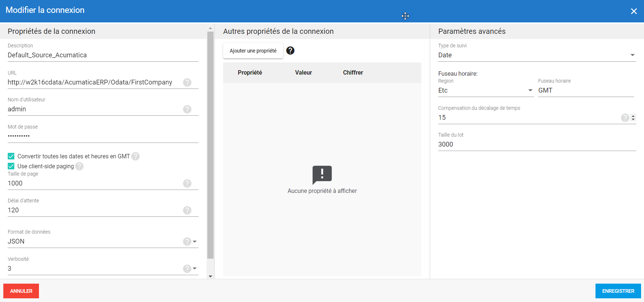644x302 pixels.
Task: Click the help icon beside URL field
Action: click(187, 82)
